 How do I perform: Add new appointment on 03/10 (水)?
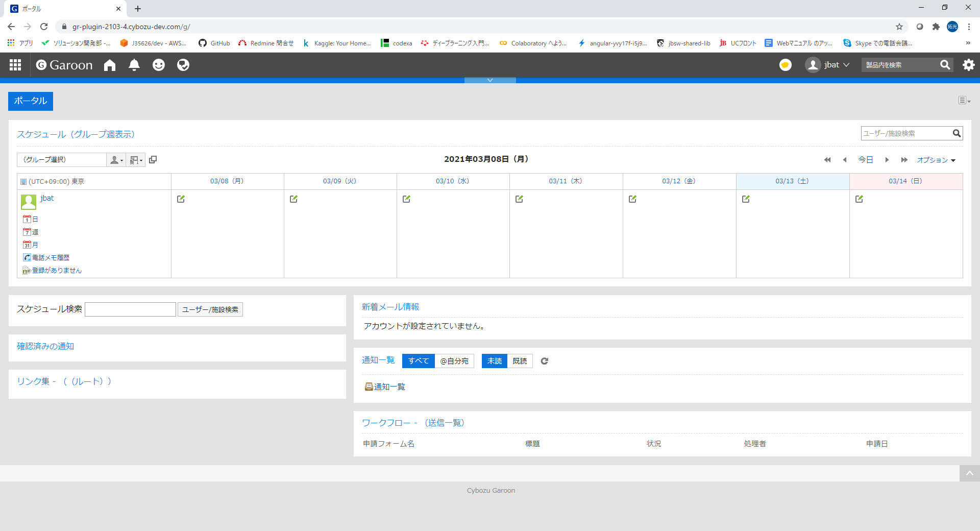click(406, 199)
